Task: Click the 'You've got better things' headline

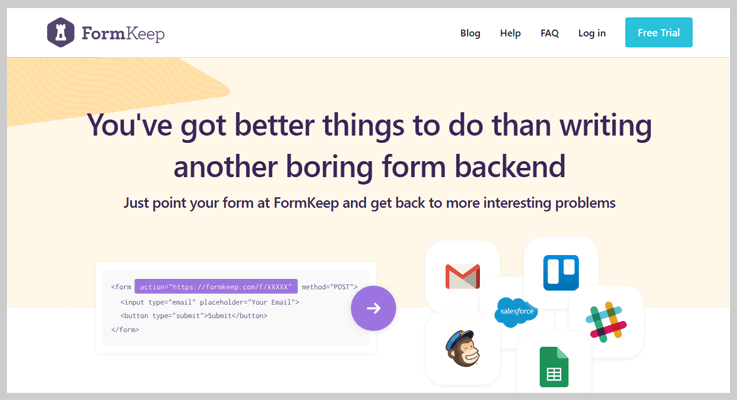Action: (x=369, y=146)
